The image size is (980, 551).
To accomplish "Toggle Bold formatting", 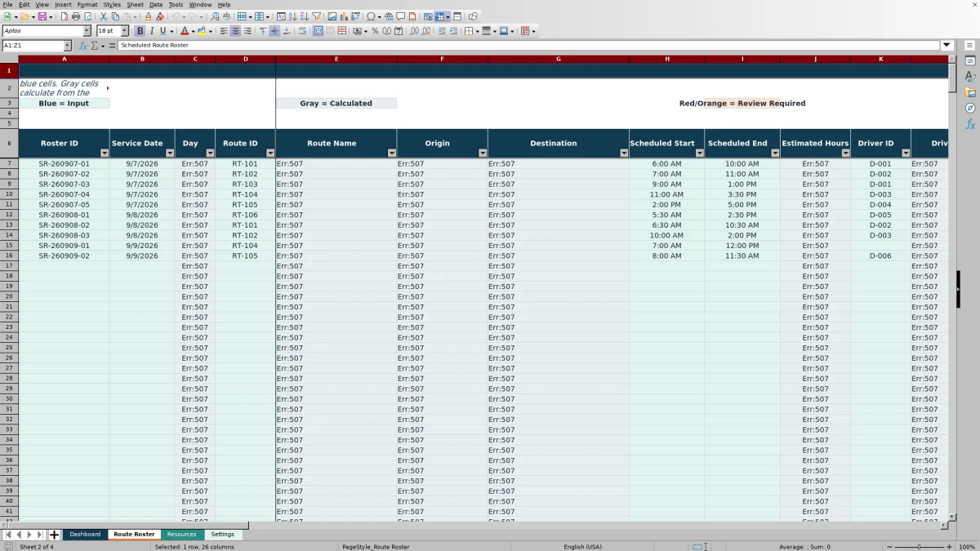I will pos(140,31).
